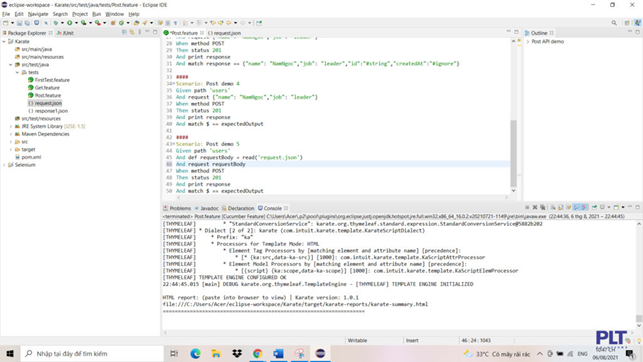Click the Open Type toolbar icon

[137, 23]
